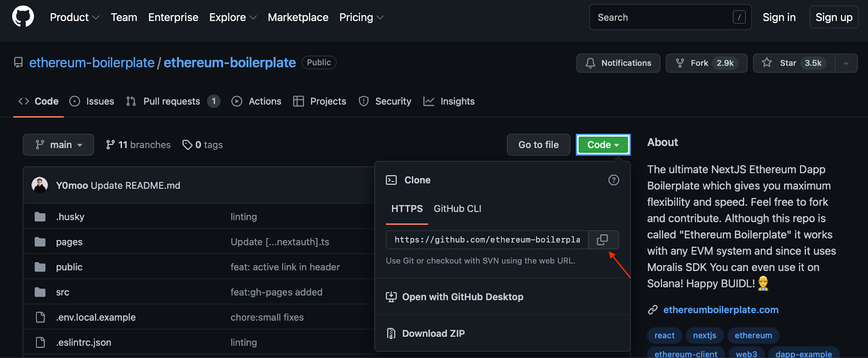Image resolution: width=868 pixels, height=358 pixels.
Task: Click the Notifications bell button
Action: 618,63
